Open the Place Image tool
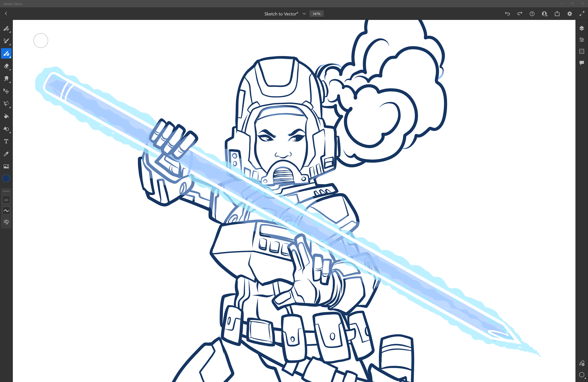The image size is (588, 382). click(6, 166)
